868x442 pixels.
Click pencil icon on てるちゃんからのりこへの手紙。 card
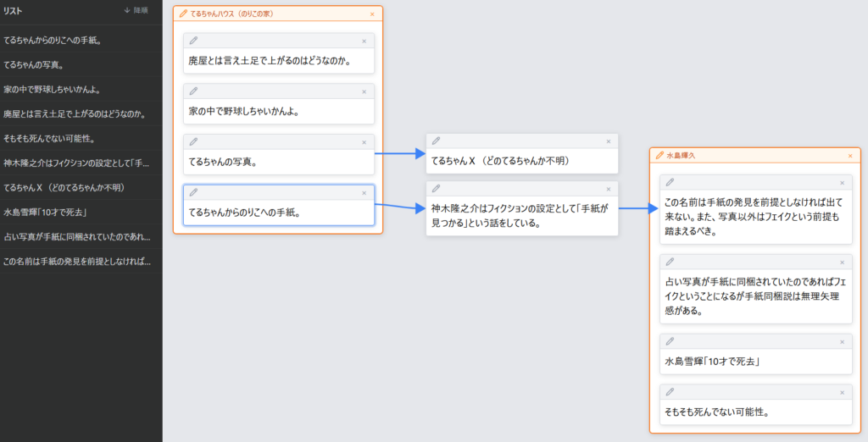click(193, 193)
